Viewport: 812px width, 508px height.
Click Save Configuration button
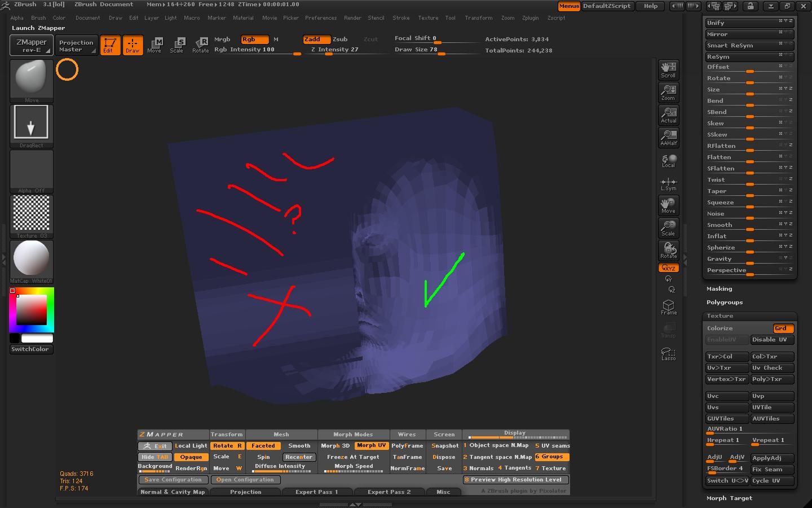[173, 480]
